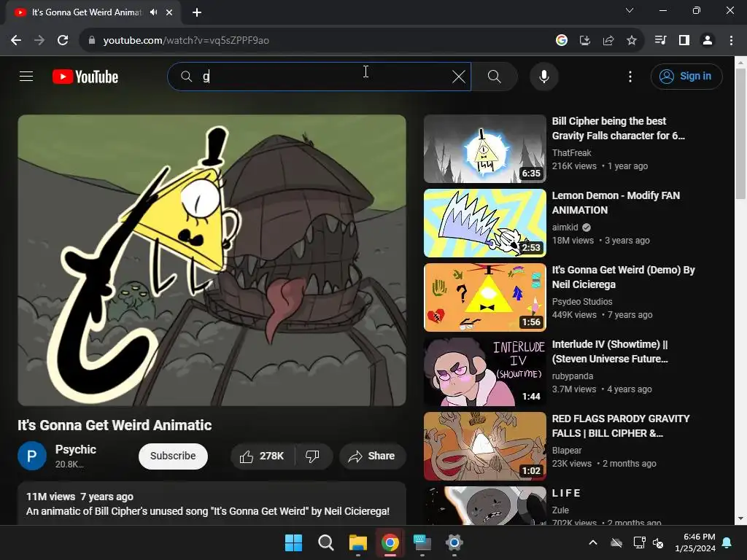Screen dimensions: 747x560
Task: Visit the aimkid channel
Action: coord(565,227)
